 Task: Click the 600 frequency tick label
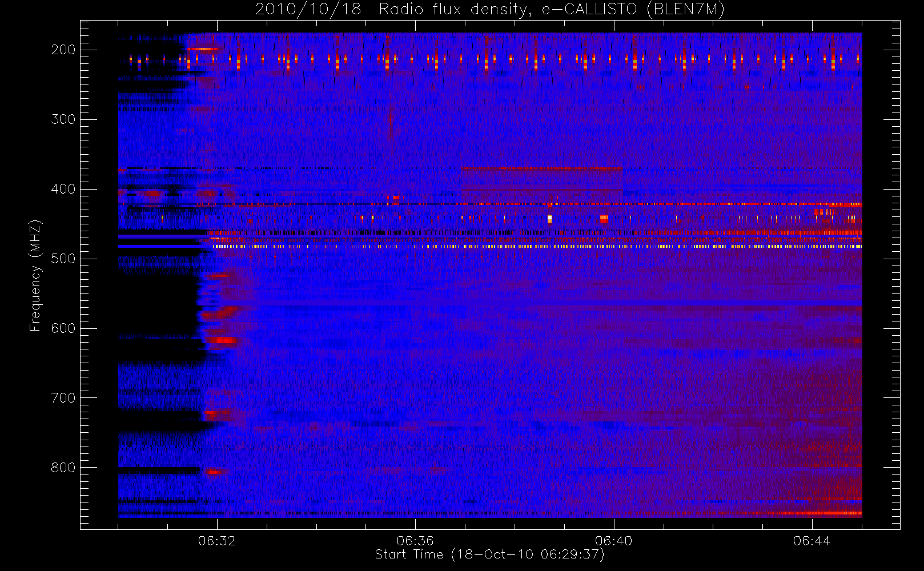(x=63, y=328)
